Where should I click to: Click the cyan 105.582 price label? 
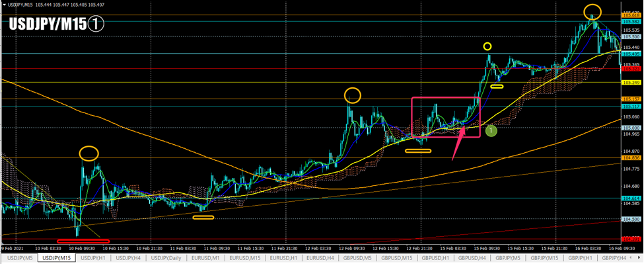(x=631, y=21)
